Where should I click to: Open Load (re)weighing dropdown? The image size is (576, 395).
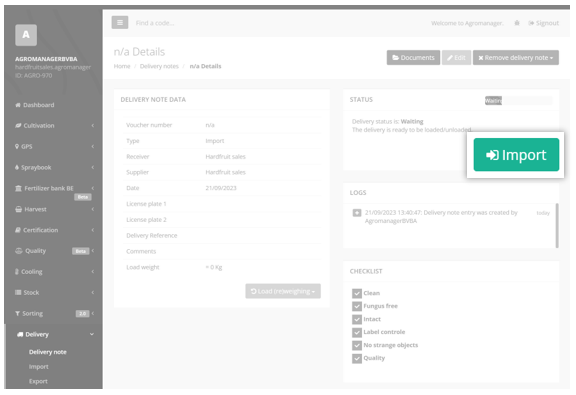tap(283, 291)
